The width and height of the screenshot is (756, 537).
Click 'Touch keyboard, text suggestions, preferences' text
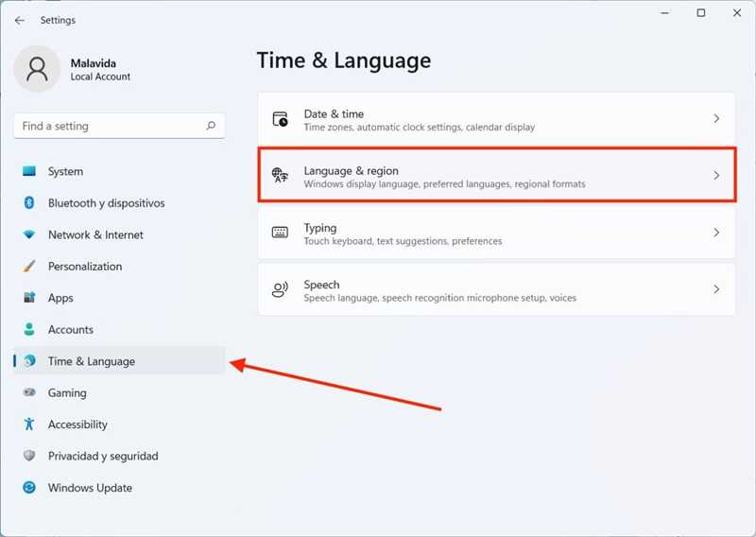point(403,241)
